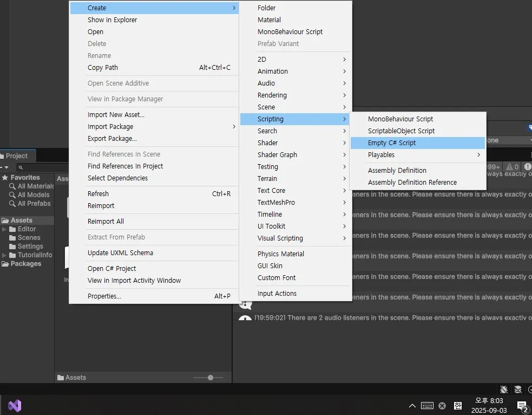Click the Favorites star icon

[x=5, y=177]
